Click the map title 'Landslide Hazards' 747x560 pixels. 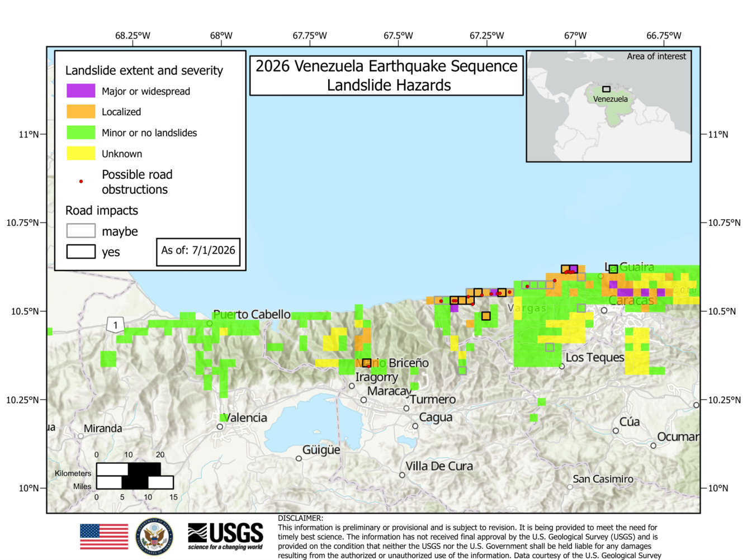point(389,86)
